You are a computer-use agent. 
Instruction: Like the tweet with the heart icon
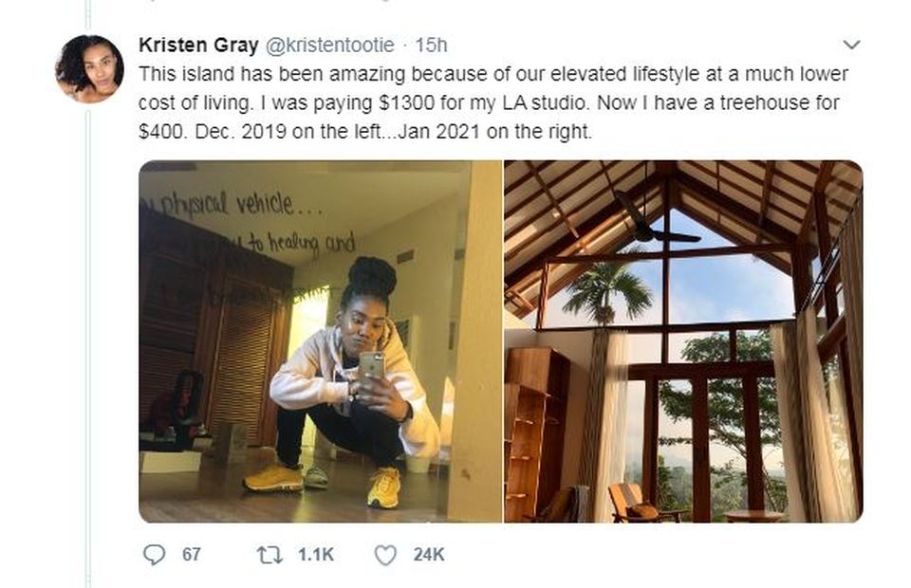coord(384,555)
